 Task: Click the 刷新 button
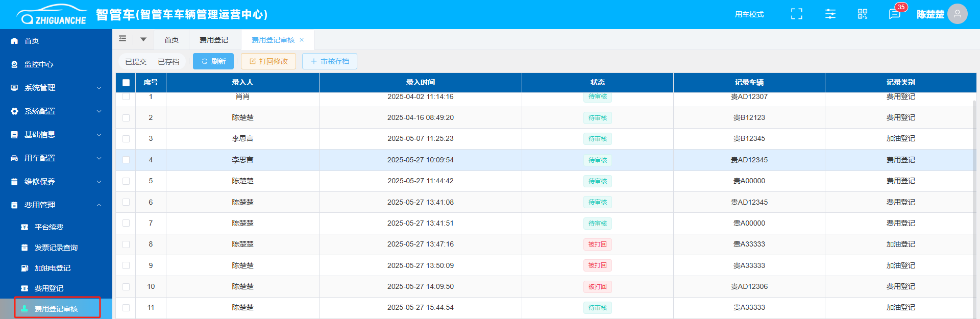pyautogui.click(x=213, y=61)
